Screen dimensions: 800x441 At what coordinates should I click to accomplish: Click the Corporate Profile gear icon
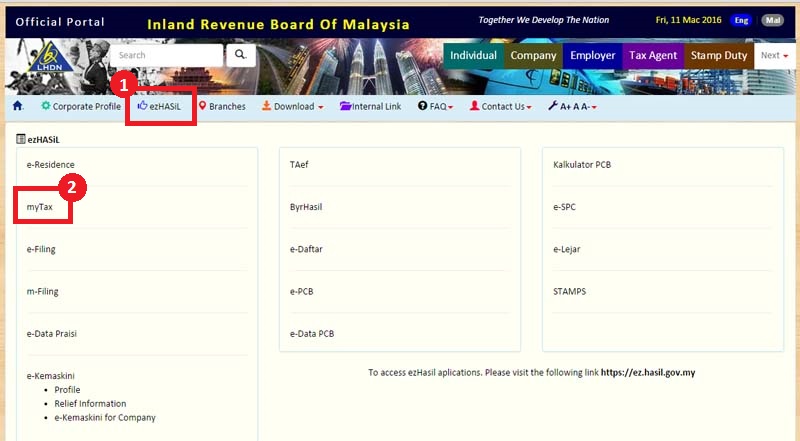46,106
